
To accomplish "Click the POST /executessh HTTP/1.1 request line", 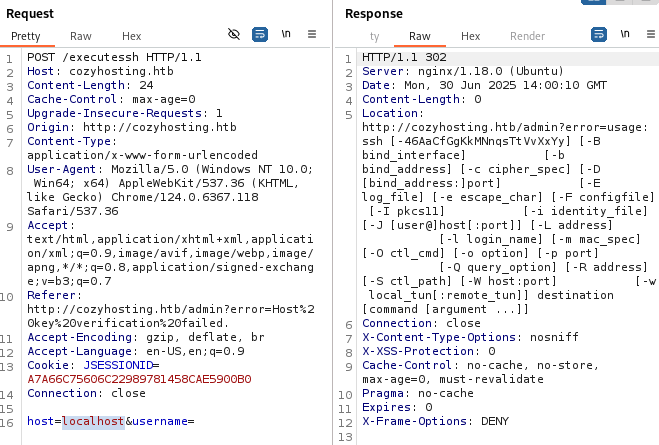I will (114, 57).
